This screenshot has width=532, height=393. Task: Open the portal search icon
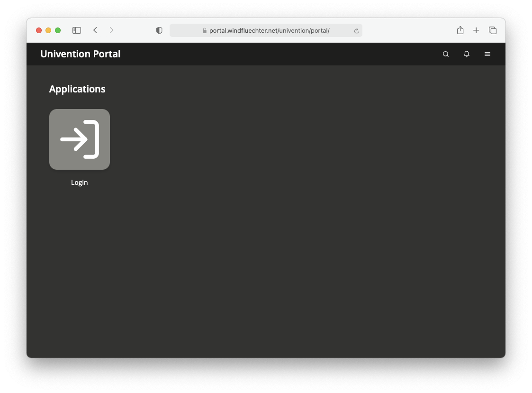tap(446, 54)
